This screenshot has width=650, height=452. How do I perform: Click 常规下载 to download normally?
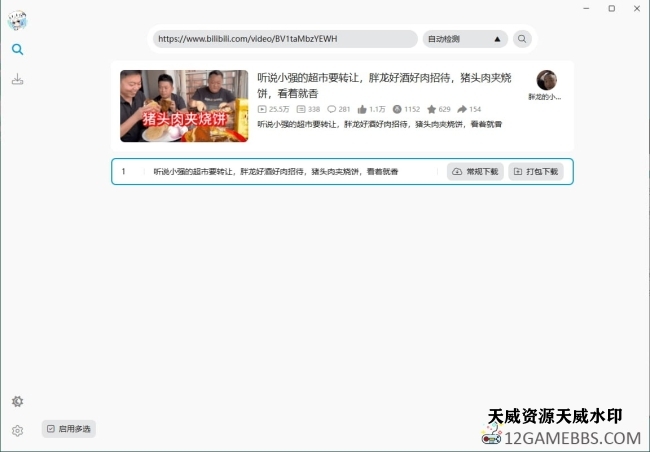point(475,172)
